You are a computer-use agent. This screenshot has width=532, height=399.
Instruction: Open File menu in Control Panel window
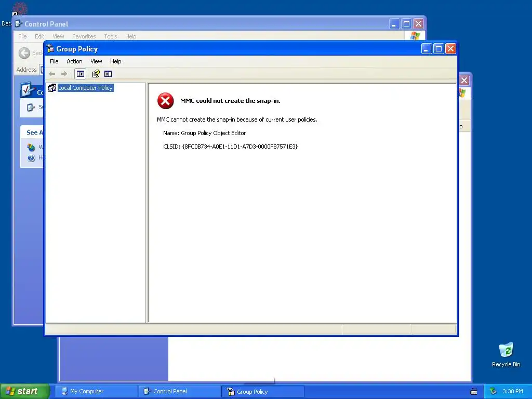click(22, 36)
